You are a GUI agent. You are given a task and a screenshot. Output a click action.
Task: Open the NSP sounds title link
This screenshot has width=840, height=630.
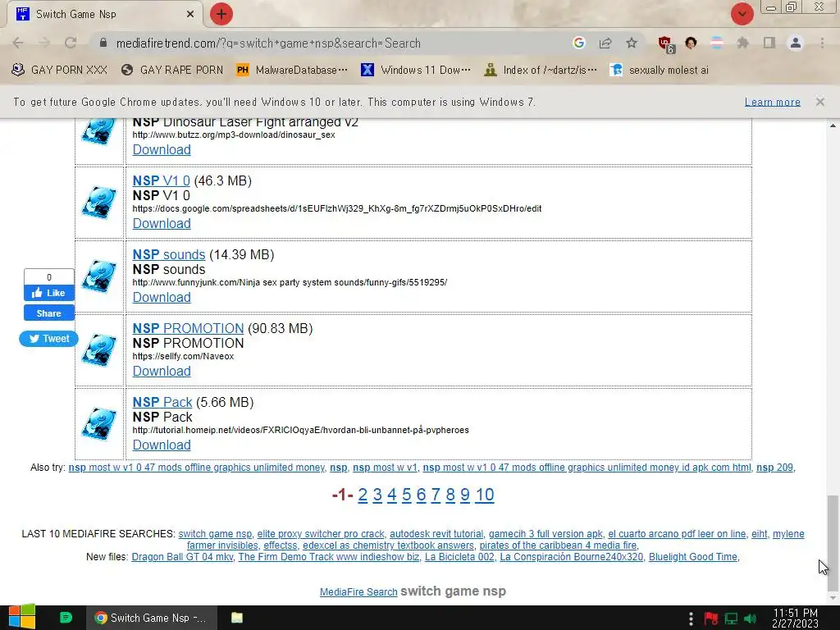click(169, 254)
